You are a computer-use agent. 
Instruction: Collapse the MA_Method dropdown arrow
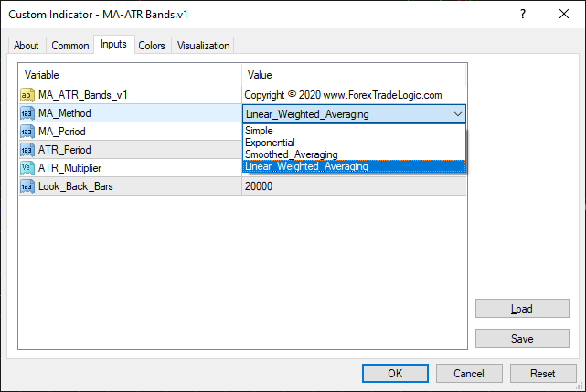click(457, 114)
